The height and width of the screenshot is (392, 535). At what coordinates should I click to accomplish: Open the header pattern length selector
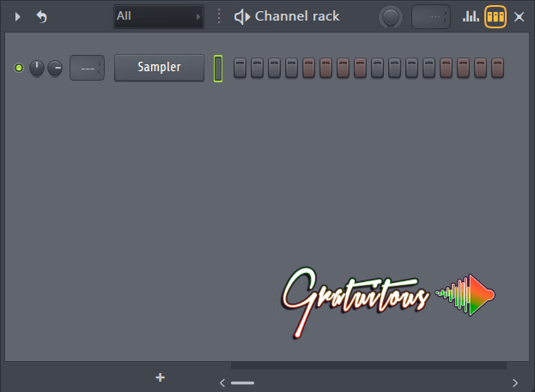[x=431, y=16]
